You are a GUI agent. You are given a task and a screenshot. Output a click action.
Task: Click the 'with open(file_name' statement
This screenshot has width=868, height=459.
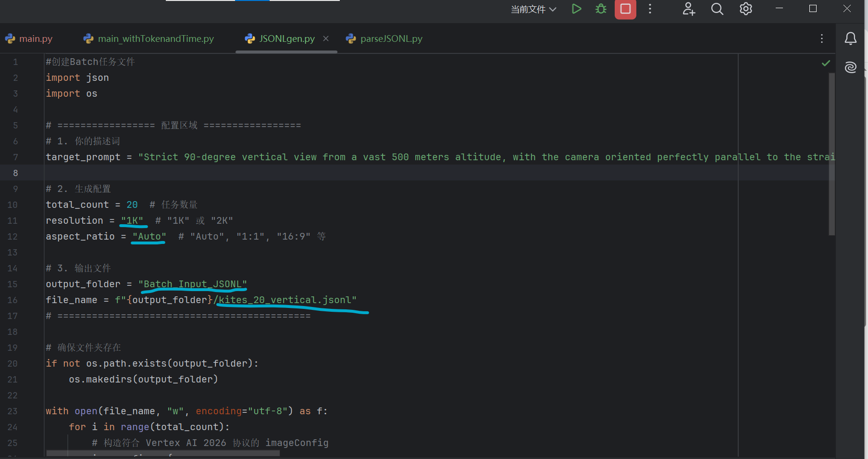[186, 411]
